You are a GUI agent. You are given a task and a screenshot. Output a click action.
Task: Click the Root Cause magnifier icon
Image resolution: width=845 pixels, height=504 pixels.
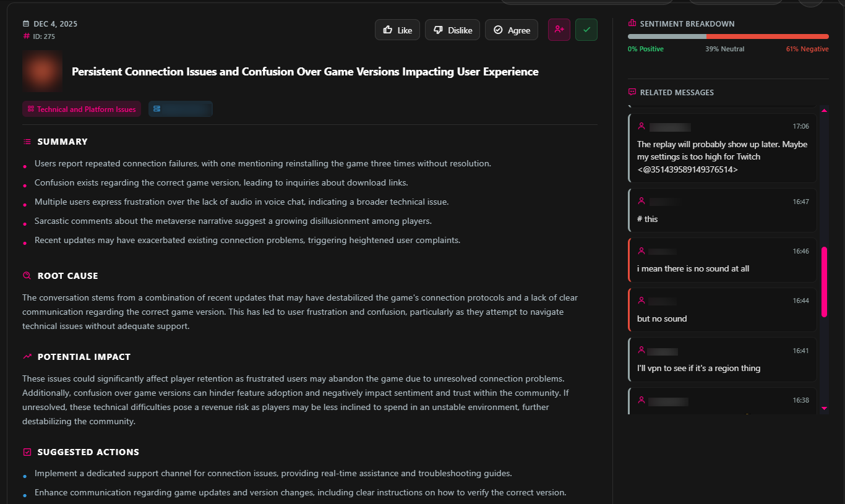click(x=27, y=276)
